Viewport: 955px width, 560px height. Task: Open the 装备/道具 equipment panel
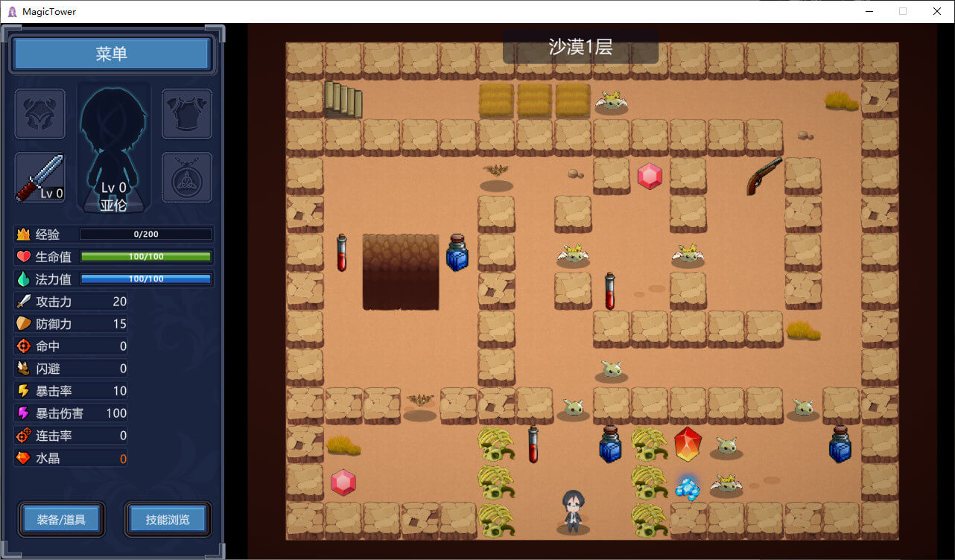pos(62,519)
